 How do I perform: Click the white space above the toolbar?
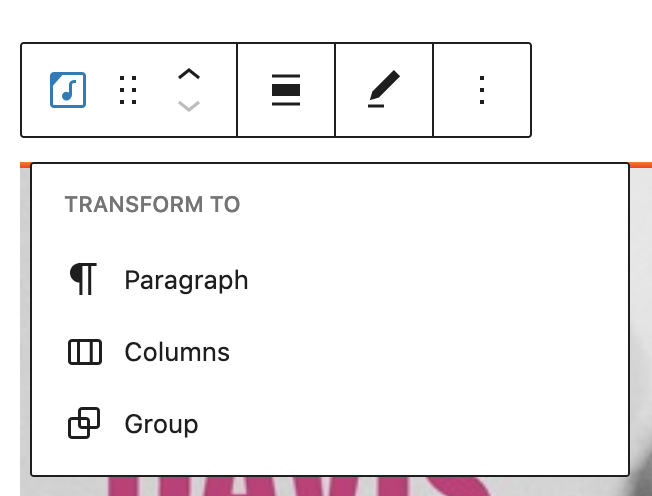(x=300, y=20)
